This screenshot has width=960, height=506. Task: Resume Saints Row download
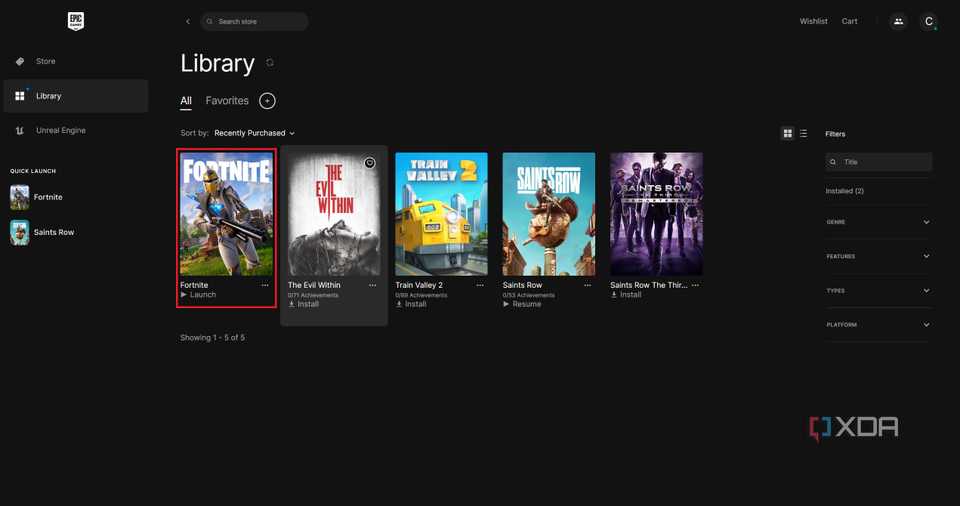point(522,304)
